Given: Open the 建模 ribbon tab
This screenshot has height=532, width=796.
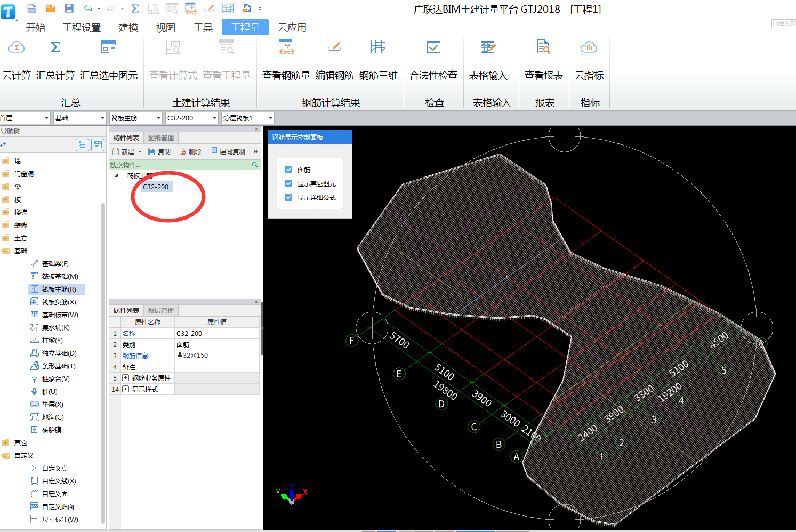Looking at the screenshot, I should (x=128, y=28).
